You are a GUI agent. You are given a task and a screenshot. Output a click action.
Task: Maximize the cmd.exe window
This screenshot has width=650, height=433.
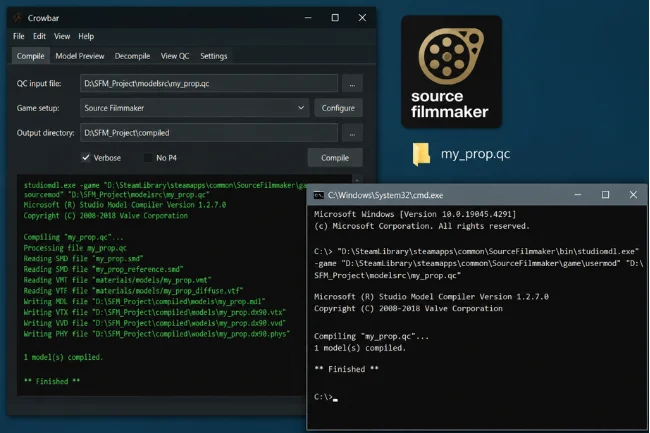click(606, 195)
